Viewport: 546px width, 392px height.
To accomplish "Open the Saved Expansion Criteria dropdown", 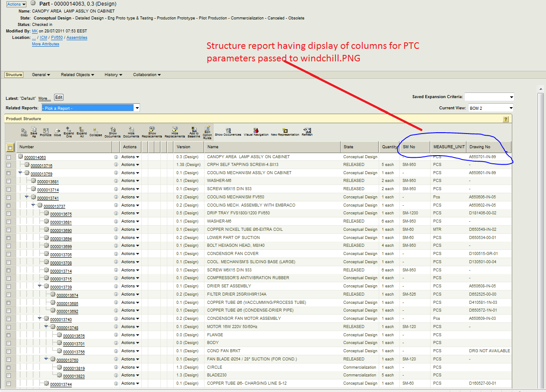I will click(489, 97).
